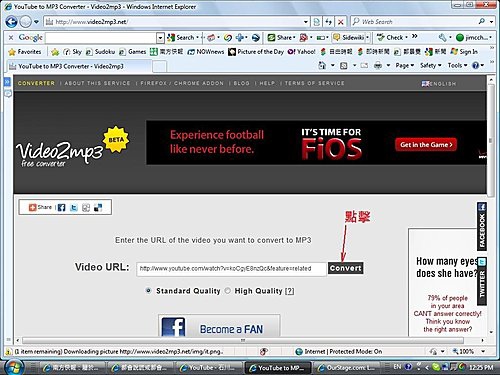Share page via Twitter icon
This screenshot has width=500, height=375.
[x=74, y=208]
